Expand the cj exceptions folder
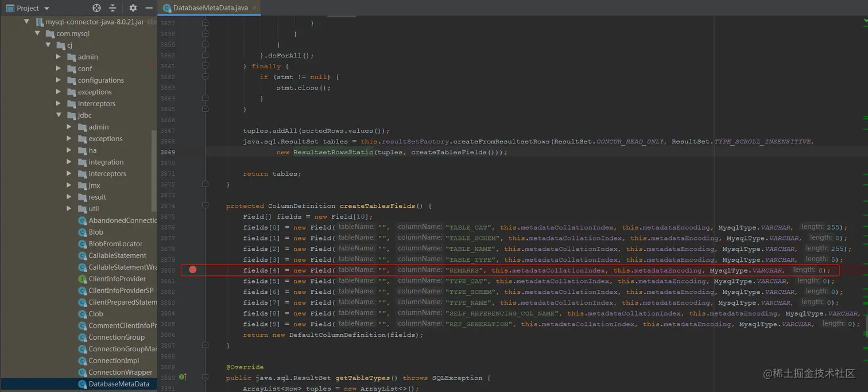The image size is (868, 392). (x=59, y=92)
